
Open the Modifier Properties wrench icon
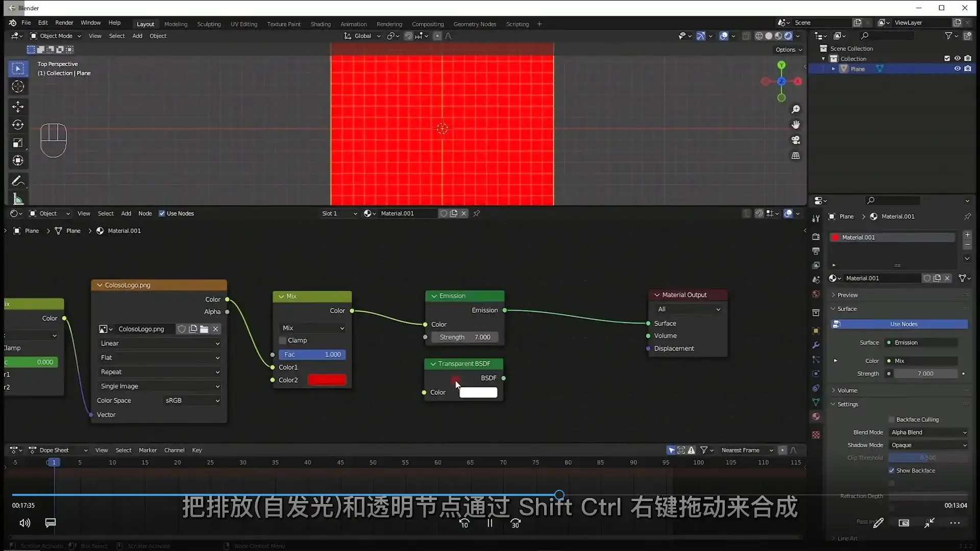[x=816, y=345]
